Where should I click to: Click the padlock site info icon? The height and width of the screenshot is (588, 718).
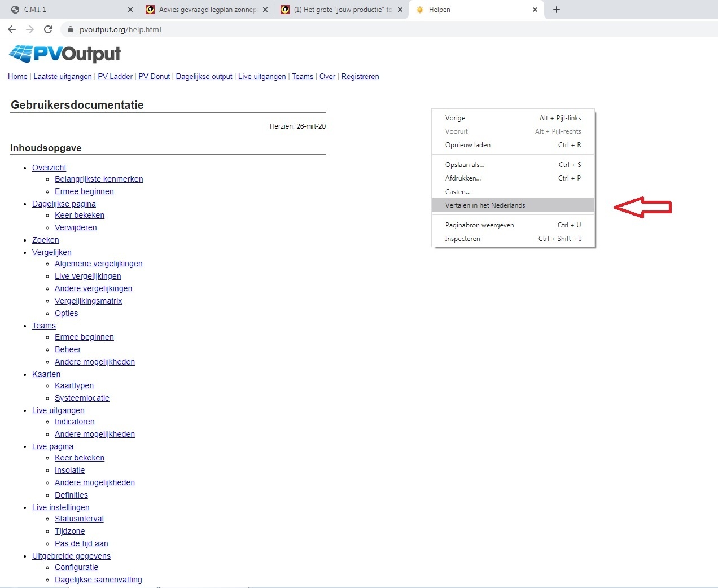(x=71, y=29)
